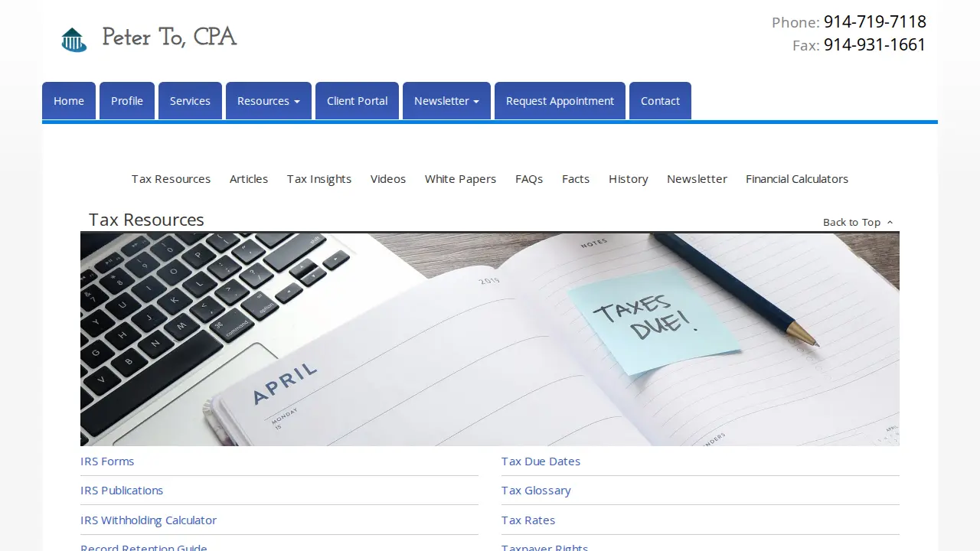View the Tax Due Dates link
The image size is (980, 551).
tap(541, 461)
